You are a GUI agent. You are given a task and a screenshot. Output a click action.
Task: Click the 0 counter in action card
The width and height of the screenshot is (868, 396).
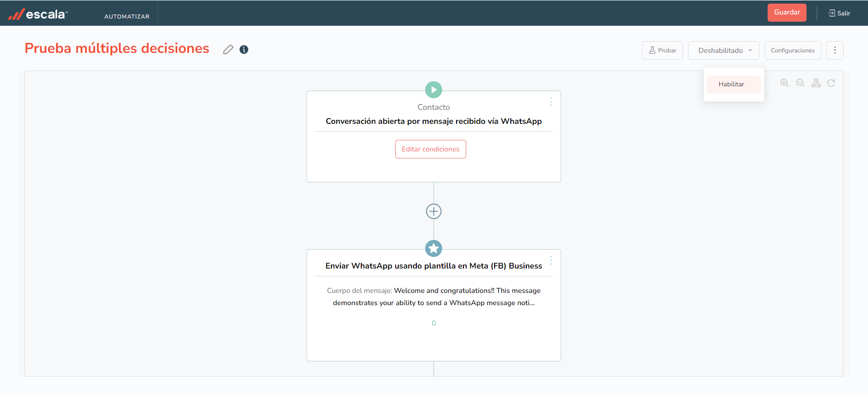coord(434,323)
